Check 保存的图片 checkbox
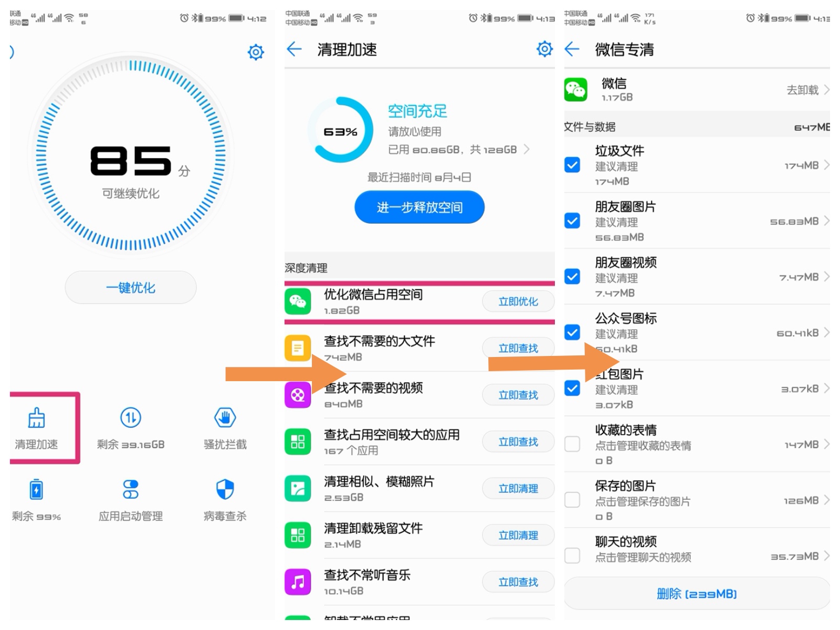This screenshot has width=840, height=630. pos(572,500)
